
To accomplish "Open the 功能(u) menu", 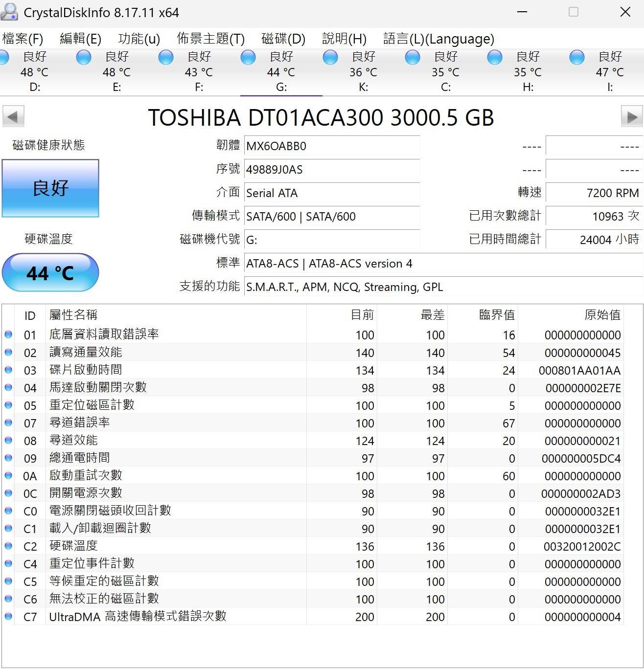I will pyautogui.click(x=139, y=39).
